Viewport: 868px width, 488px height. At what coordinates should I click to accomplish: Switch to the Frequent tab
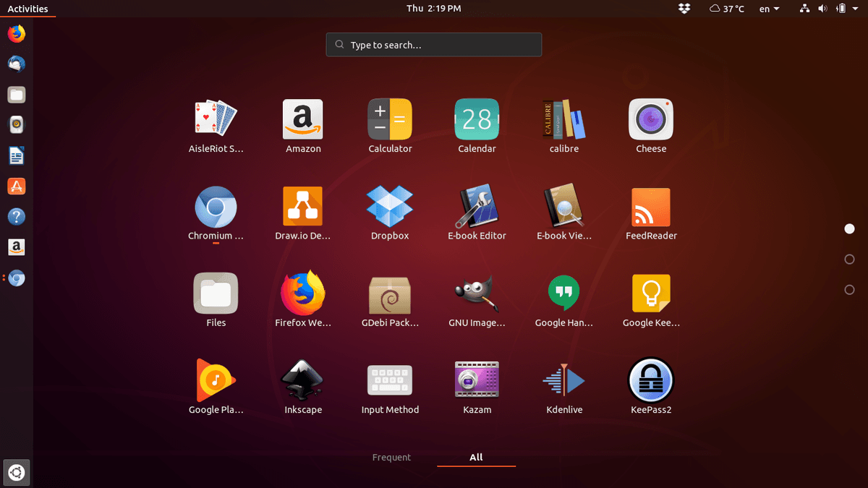391,458
